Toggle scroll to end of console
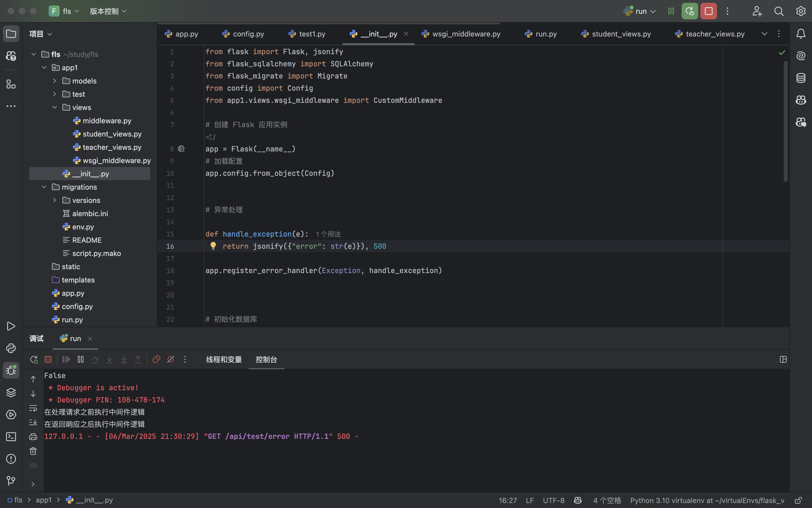This screenshot has width=812, height=508. pos(33,422)
